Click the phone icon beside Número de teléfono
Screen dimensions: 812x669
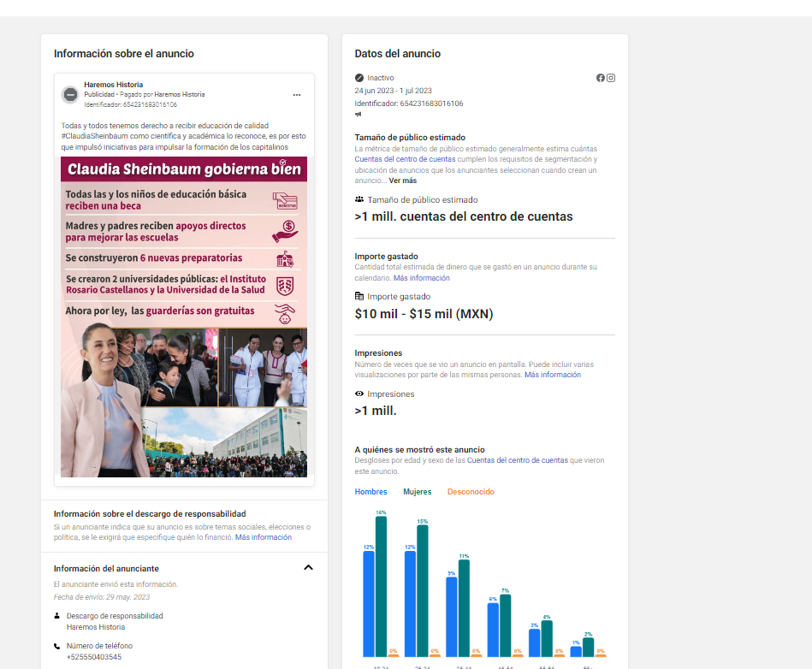click(57, 646)
